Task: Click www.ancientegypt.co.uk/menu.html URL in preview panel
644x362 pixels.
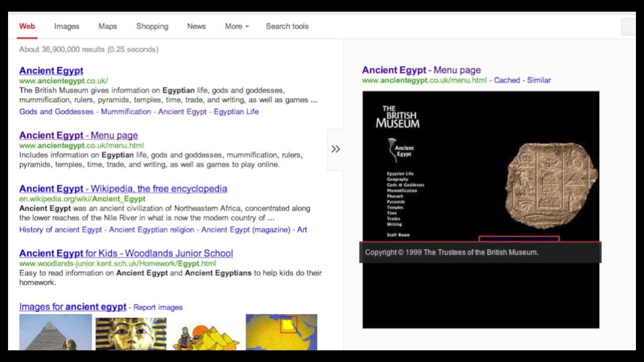Action: tap(425, 80)
